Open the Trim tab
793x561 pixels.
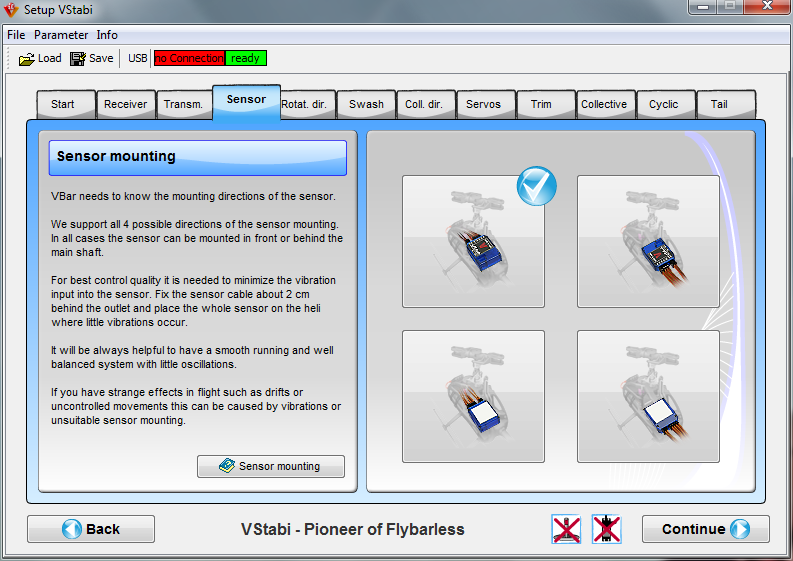pyautogui.click(x=546, y=104)
